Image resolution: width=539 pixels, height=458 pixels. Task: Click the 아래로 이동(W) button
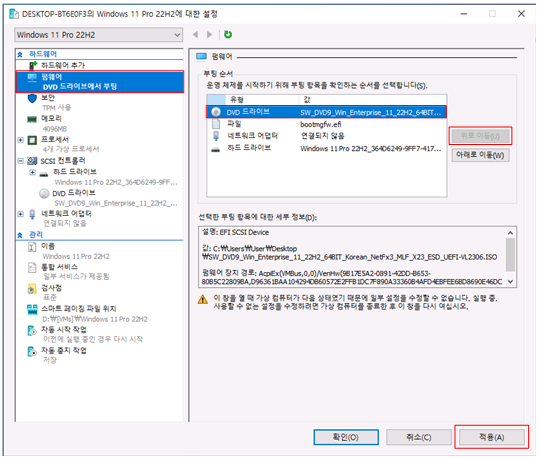pyautogui.click(x=480, y=155)
